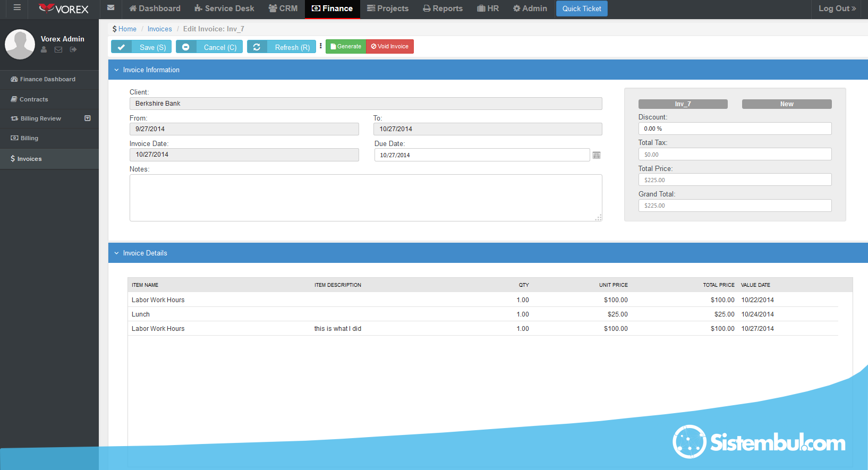
Task: Click the green Generate button
Action: [x=346, y=47]
